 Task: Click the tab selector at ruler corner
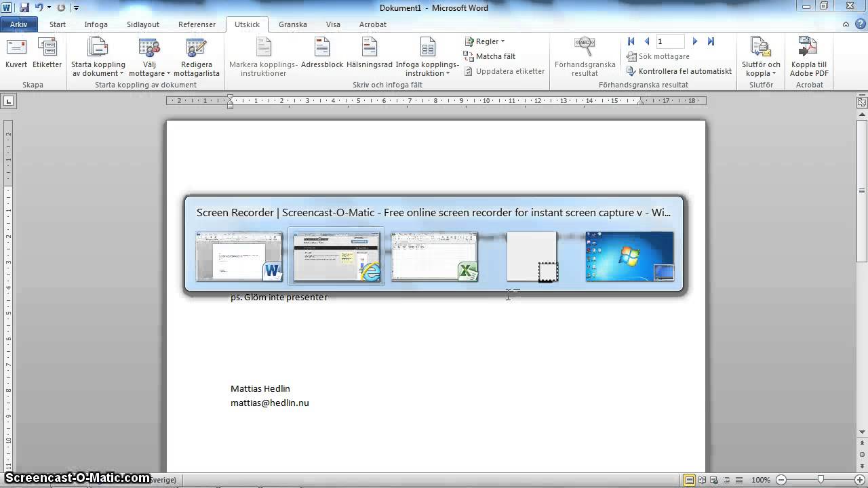9,101
